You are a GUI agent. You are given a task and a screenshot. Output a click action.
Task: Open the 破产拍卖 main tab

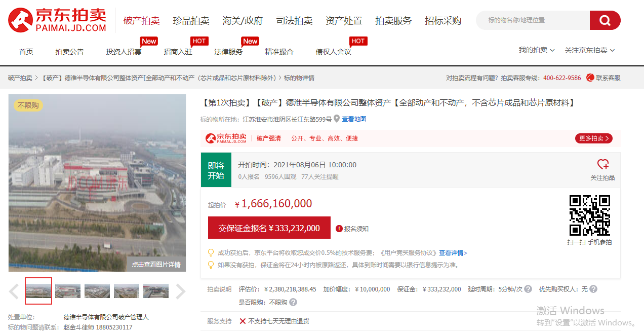pos(142,21)
